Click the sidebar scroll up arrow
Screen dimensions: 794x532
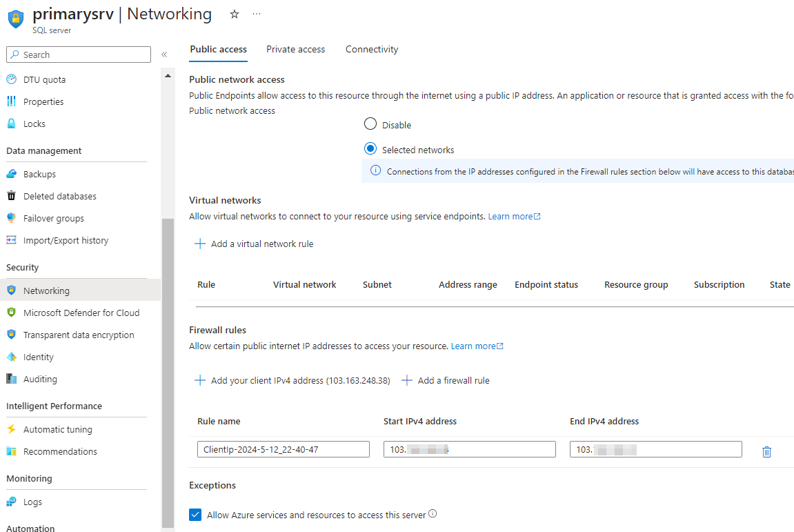tap(168, 75)
